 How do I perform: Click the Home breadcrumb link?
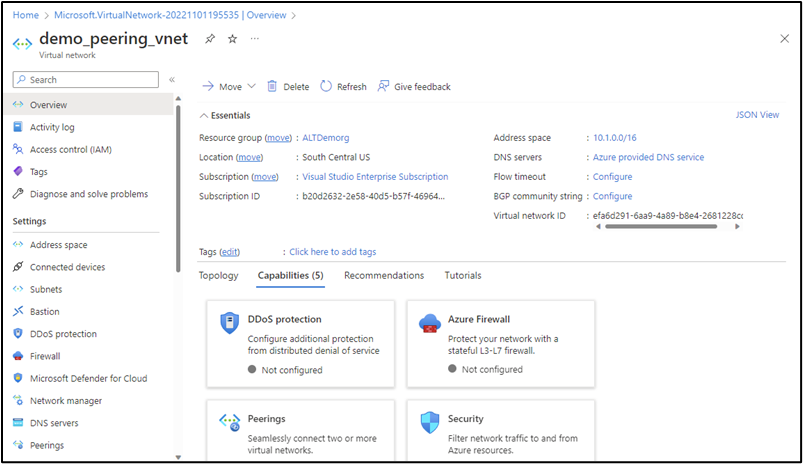click(25, 15)
